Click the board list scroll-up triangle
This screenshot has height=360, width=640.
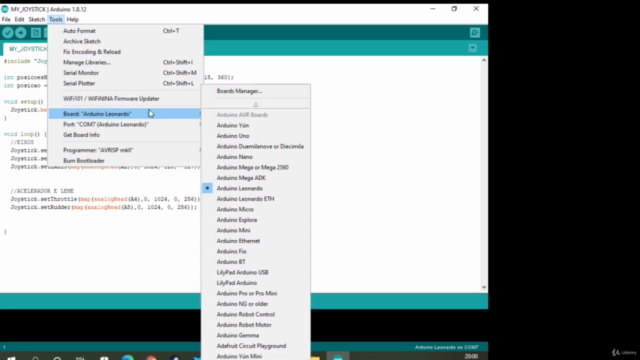(256, 105)
